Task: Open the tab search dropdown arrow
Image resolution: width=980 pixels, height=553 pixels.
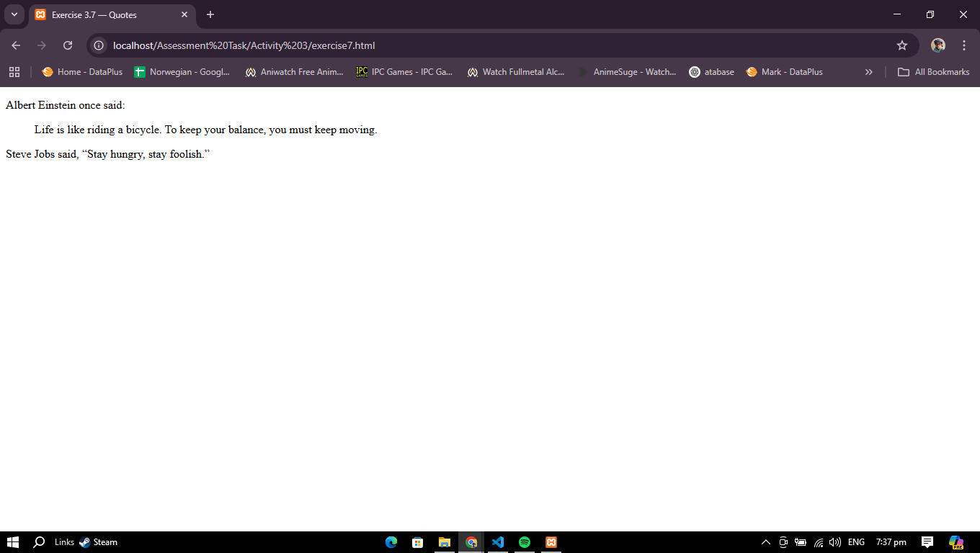Action: [x=14, y=14]
